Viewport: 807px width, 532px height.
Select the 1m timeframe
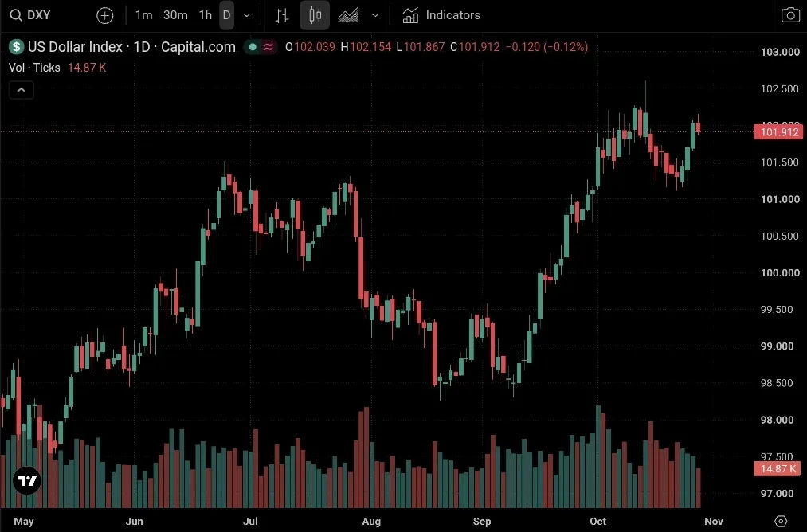143,15
